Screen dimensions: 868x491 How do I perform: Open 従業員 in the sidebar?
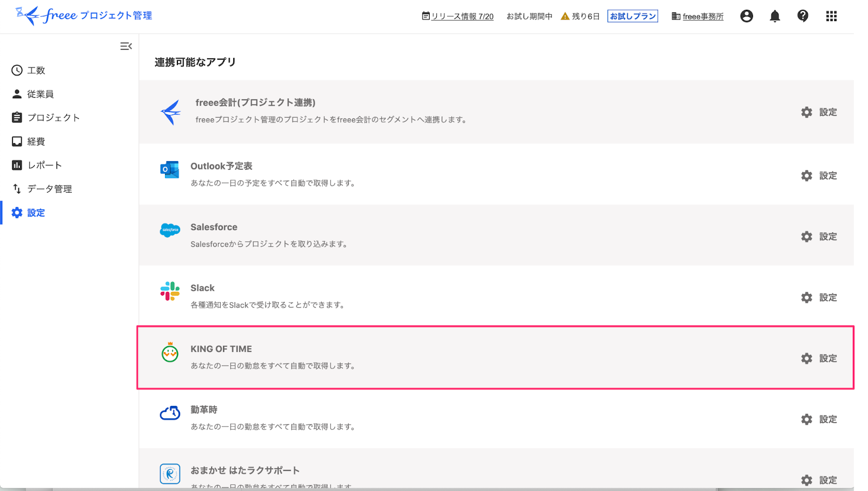[33, 94]
